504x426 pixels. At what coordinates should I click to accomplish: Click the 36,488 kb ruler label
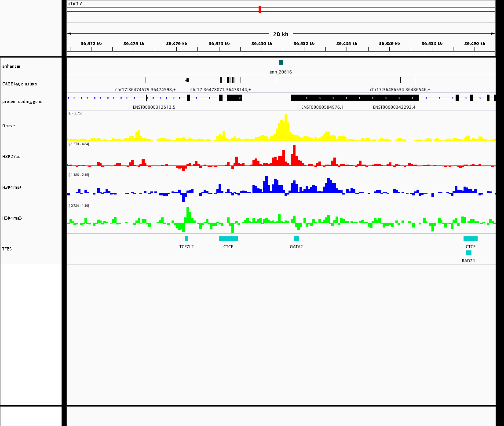pos(432,44)
